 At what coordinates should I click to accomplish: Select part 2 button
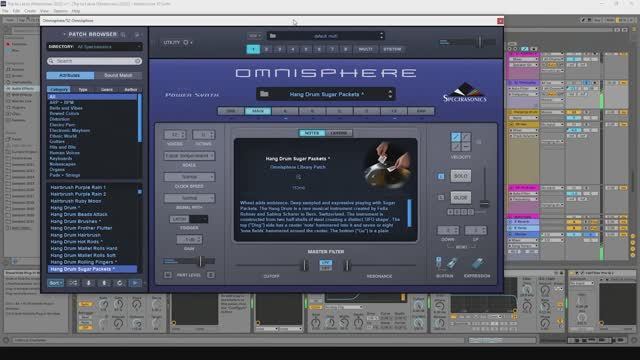pyautogui.click(x=267, y=49)
